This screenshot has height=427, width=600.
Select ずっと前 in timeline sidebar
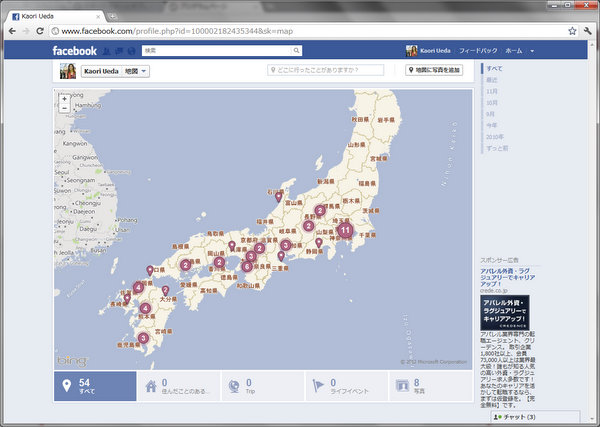point(497,148)
